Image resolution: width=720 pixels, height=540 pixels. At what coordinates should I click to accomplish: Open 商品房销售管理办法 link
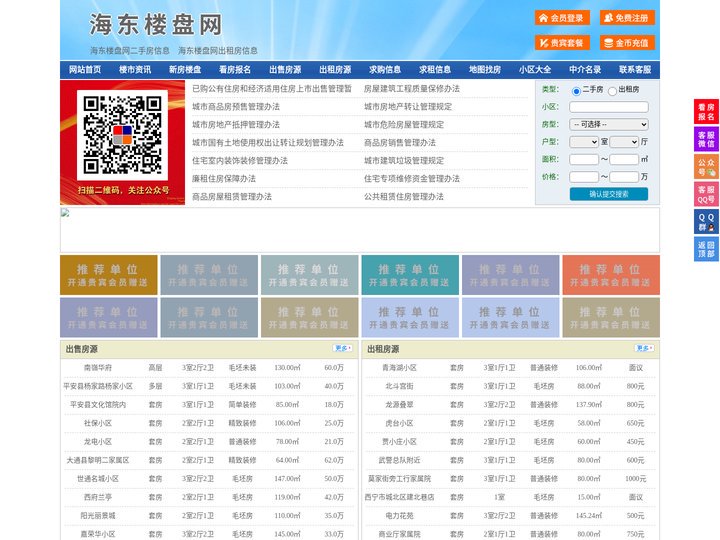click(x=400, y=143)
